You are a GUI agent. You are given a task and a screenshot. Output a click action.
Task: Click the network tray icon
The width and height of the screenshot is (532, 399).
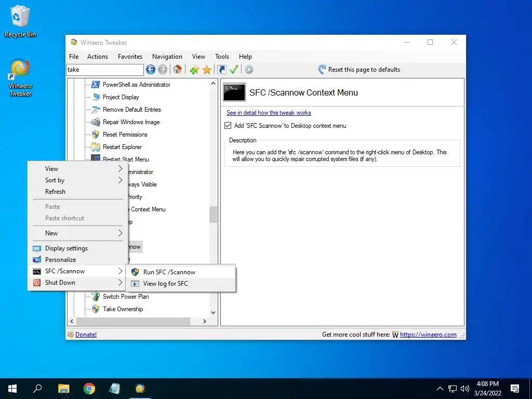click(453, 389)
